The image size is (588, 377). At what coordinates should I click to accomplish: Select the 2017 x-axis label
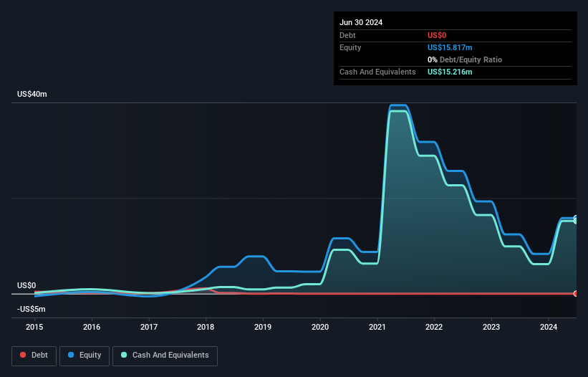click(149, 327)
